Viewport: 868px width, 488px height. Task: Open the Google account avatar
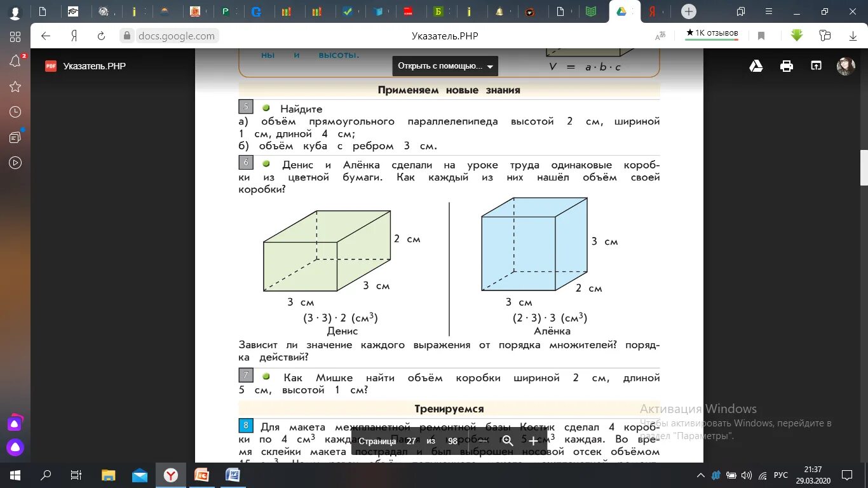pos(846,66)
